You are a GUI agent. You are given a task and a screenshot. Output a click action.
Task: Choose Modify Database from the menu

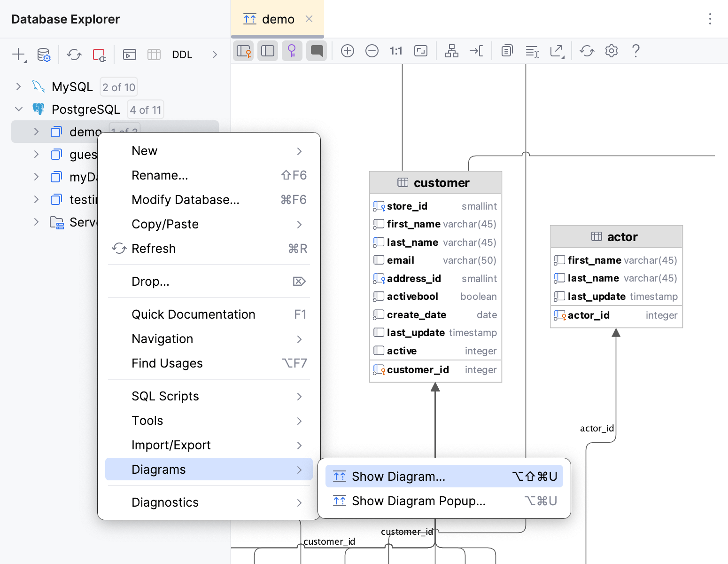click(186, 199)
